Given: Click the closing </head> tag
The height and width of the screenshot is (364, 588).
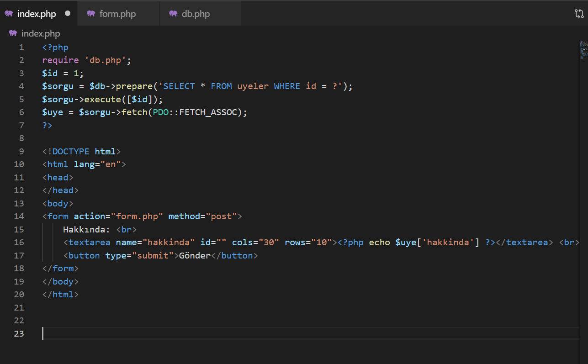Looking at the screenshot, I should click(60, 190).
